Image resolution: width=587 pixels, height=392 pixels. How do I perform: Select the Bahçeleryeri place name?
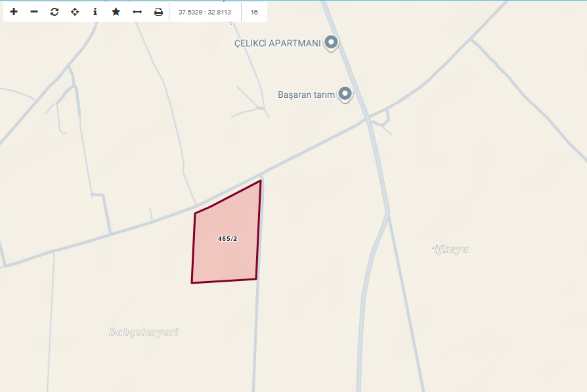coord(144,332)
